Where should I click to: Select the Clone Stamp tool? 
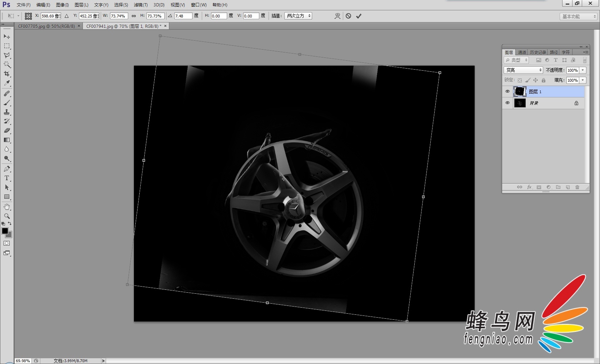(7, 112)
